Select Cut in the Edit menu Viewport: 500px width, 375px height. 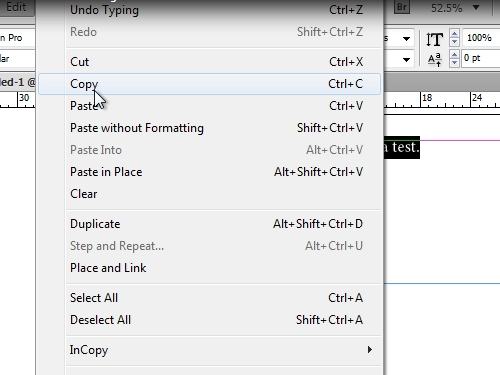coord(209,62)
